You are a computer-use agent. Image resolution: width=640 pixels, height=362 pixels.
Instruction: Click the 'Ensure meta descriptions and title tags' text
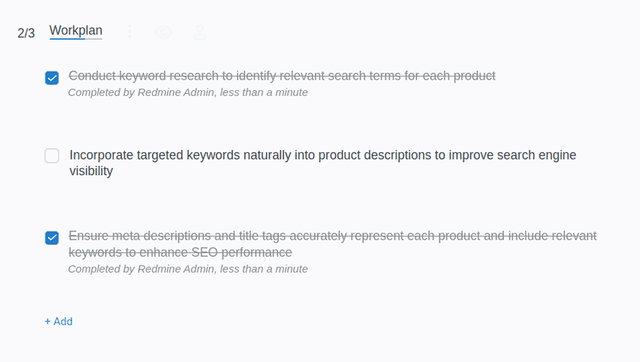[332, 244]
